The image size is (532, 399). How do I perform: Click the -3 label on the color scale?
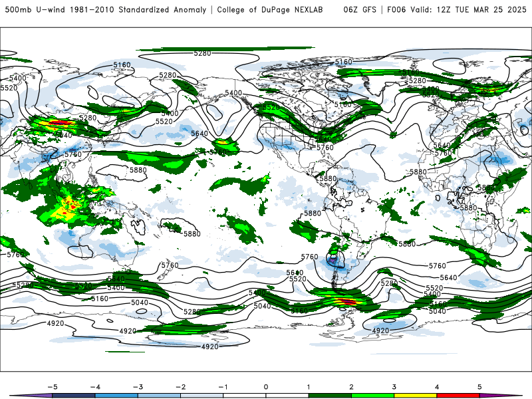[x=138, y=387]
